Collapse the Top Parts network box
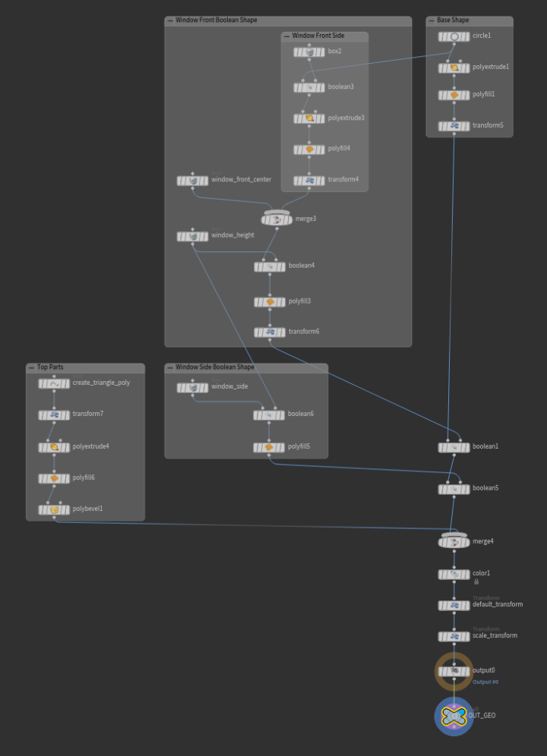The height and width of the screenshot is (756, 547). pos(32,367)
